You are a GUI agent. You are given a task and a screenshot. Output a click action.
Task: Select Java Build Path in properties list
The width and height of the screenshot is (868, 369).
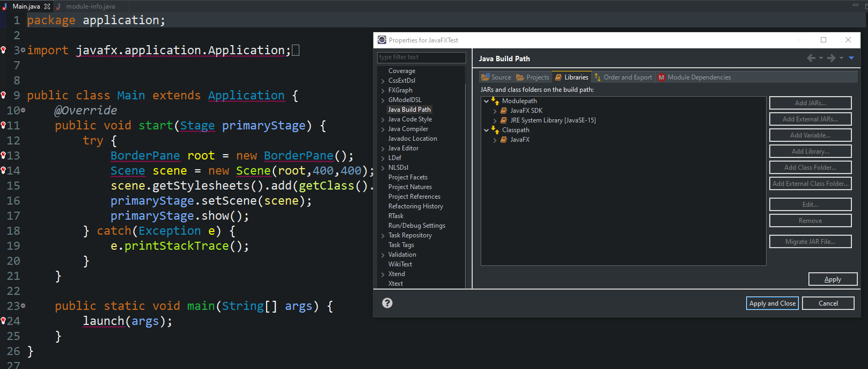pos(409,110)
